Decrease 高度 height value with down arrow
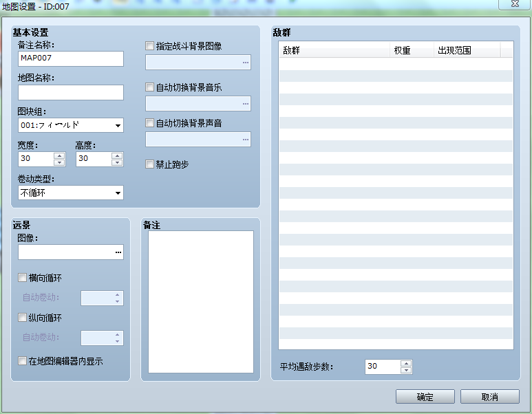The height and width of the screenshot is (414, 532). point(117,162)
